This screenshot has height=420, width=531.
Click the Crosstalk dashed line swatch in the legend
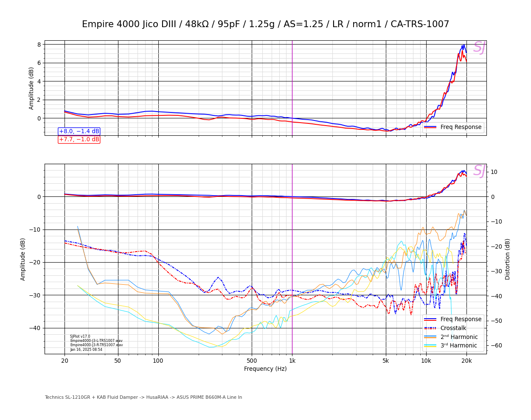pyautogui.click(x=430, y=328)
